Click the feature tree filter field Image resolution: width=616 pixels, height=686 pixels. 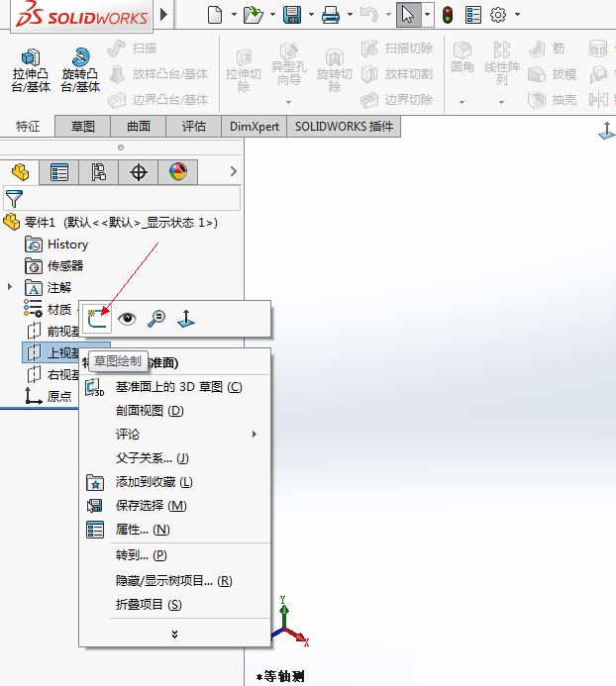click(129, 199)
